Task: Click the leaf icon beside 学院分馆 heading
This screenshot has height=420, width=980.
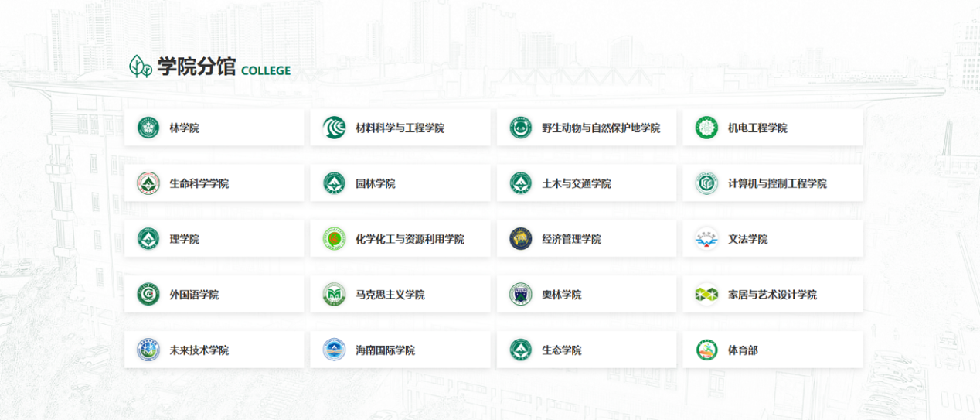Action: [x=141, y=67]
